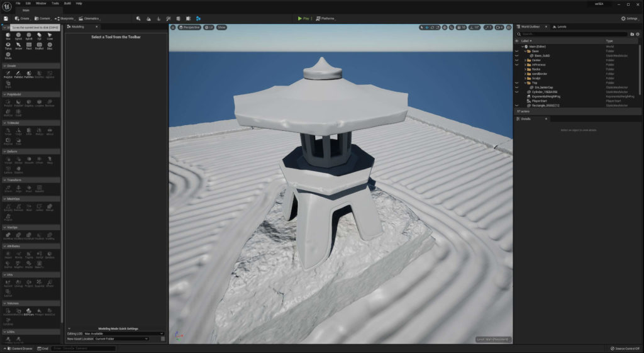644x353 pixels.
Task: Hide the Cylinder static mesh actor
Action: point(517,92)
